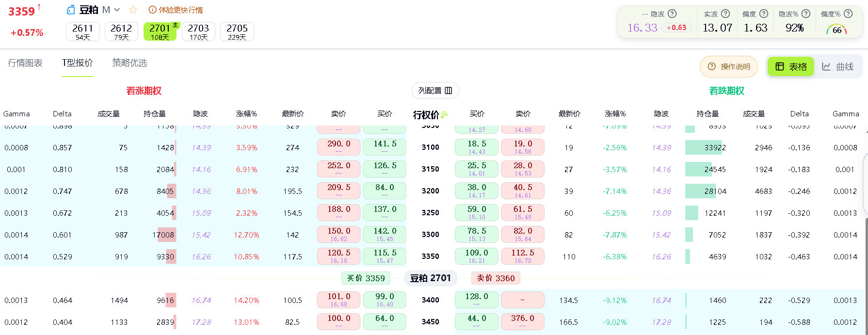Screen dimensions: 868x335
Task: Click the help icon next to 偏度
Action: [764, 14]
